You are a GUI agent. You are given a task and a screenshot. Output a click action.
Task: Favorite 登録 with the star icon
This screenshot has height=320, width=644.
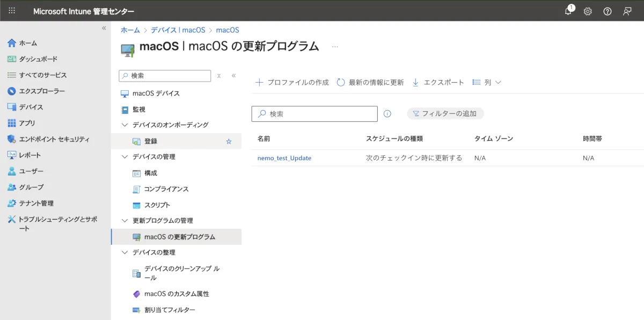[x=229, y=141]
